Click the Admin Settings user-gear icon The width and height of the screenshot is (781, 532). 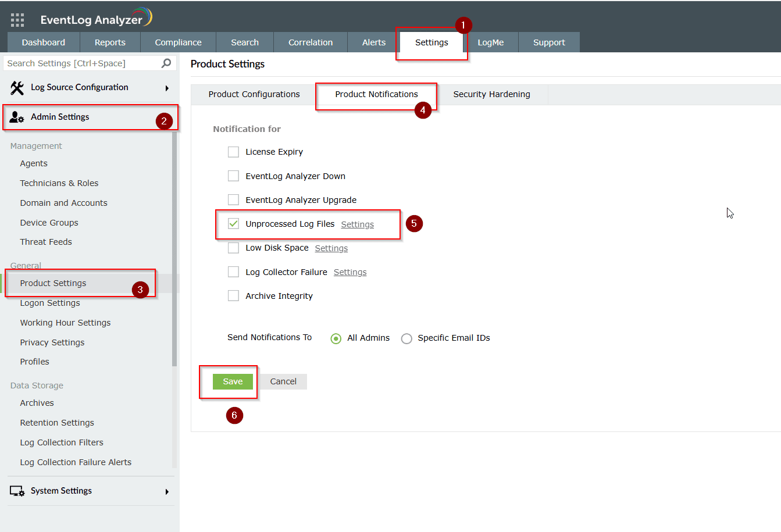tap(17, 117)
